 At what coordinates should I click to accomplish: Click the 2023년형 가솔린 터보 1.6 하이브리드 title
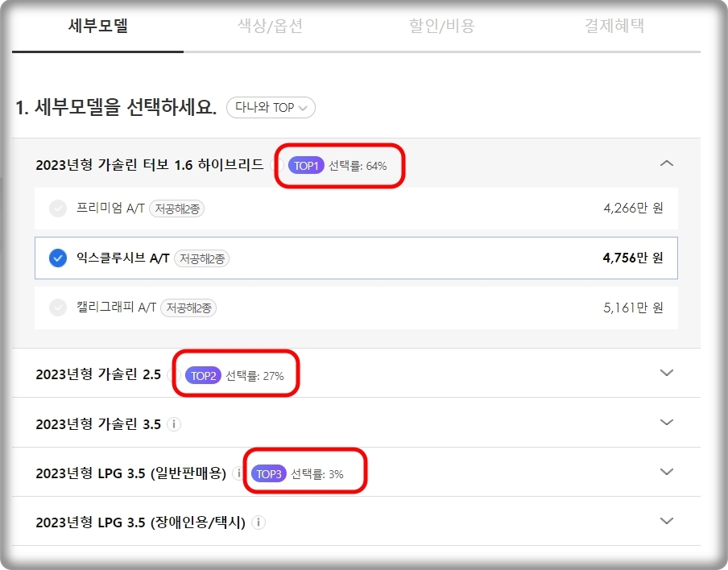pyautogui.click(x=150, y=165)
